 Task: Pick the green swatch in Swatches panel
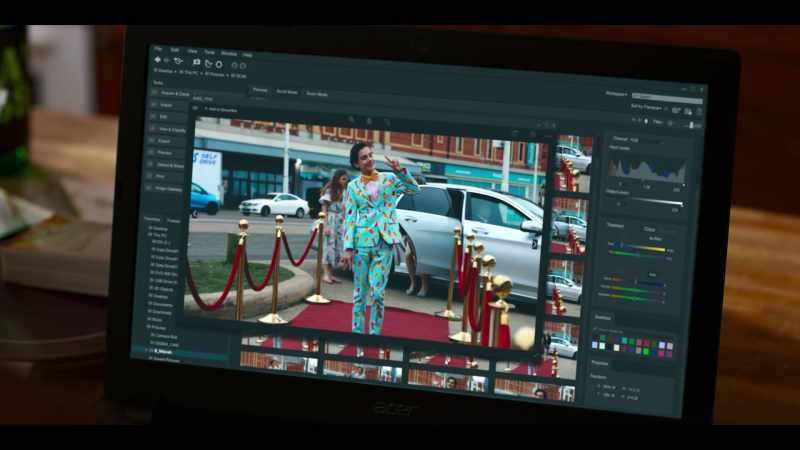click(646, 352)
